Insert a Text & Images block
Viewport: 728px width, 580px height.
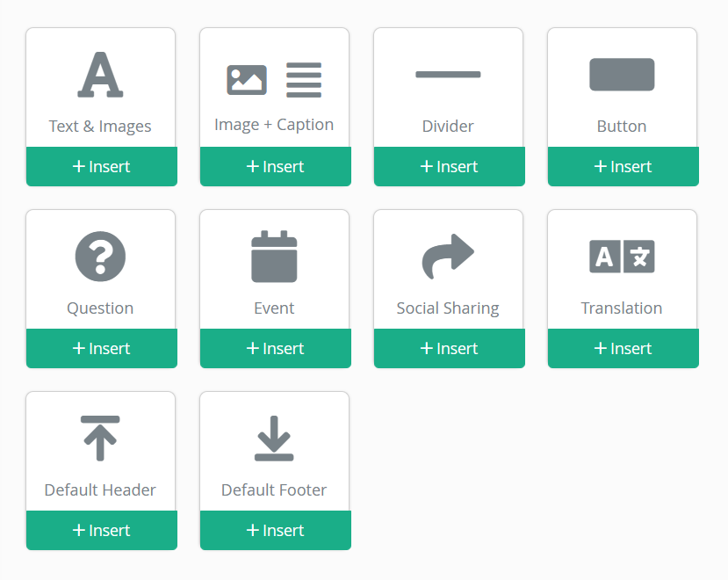click(x=101, y=167)
